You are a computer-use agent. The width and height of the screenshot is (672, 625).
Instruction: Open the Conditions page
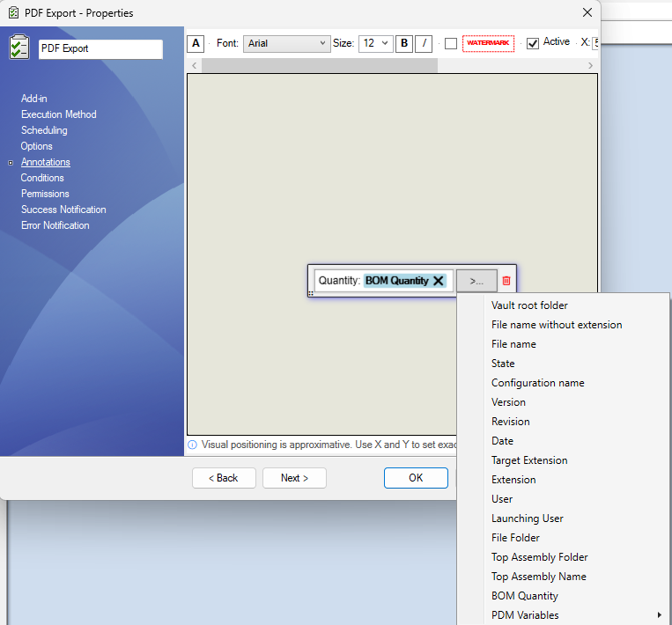[42, 178]
